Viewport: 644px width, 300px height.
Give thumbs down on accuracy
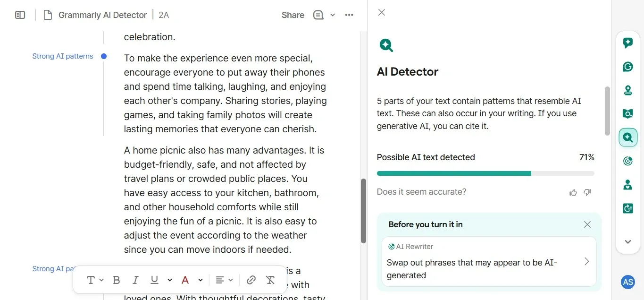tap(587, 192)
